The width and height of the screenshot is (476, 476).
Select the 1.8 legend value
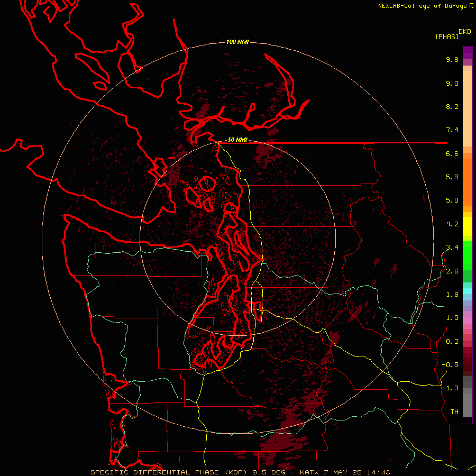coord(452,295)
